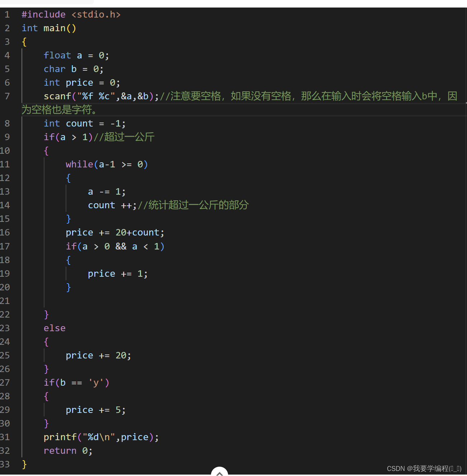Click 'int count = -1;' statement
This screenshot has width=467, height=476.
(85, 124)
